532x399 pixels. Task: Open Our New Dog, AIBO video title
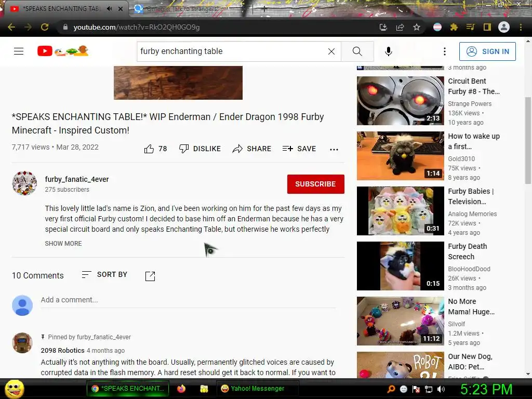470,362
